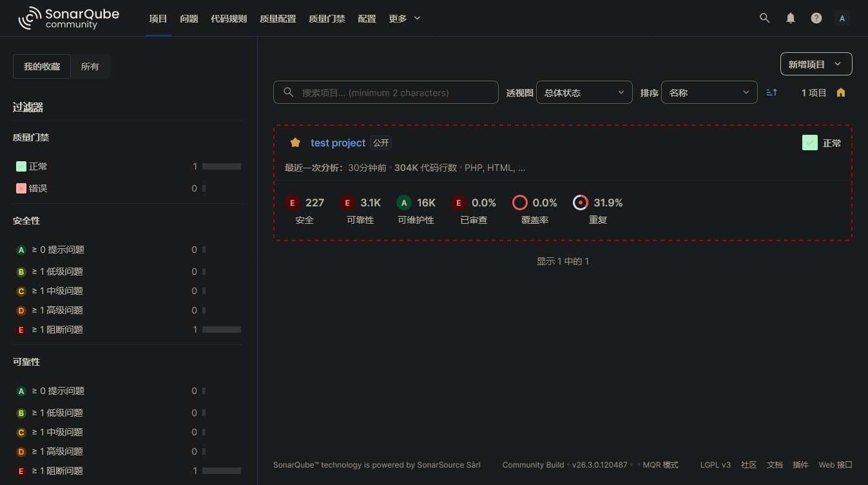Open the help question mark icon
The image size is (868, 485).
pos(816,18)
